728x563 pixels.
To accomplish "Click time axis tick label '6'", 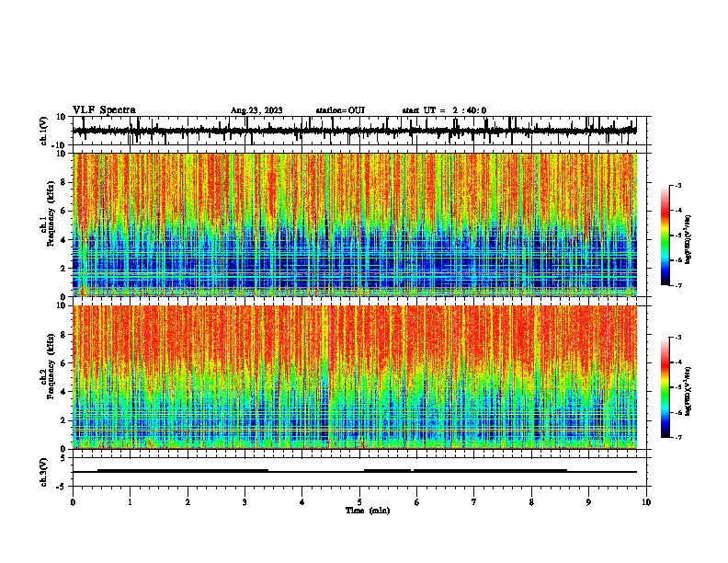I will tap(416, 502).
